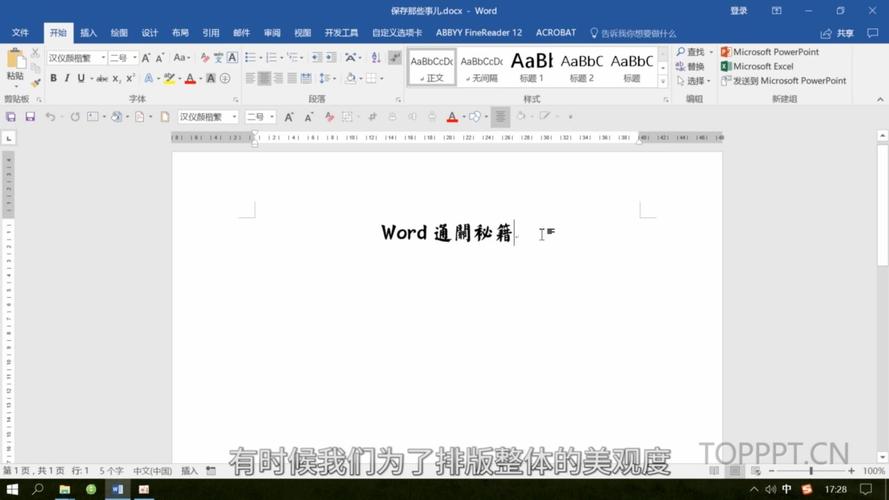Click the Microsoft PowerPoint launcher icon
Screen dimensions: 889x500
tap(770, 52)
